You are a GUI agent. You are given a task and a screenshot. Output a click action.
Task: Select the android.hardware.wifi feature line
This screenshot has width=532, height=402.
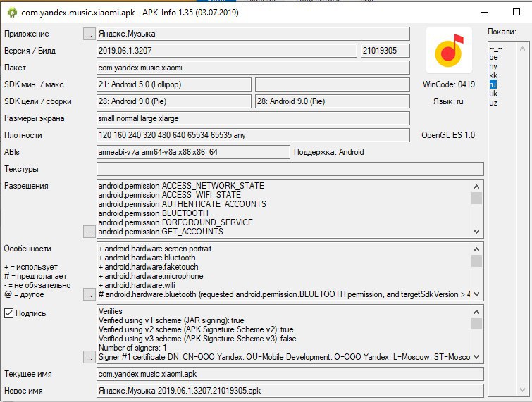tap(137, 285)
